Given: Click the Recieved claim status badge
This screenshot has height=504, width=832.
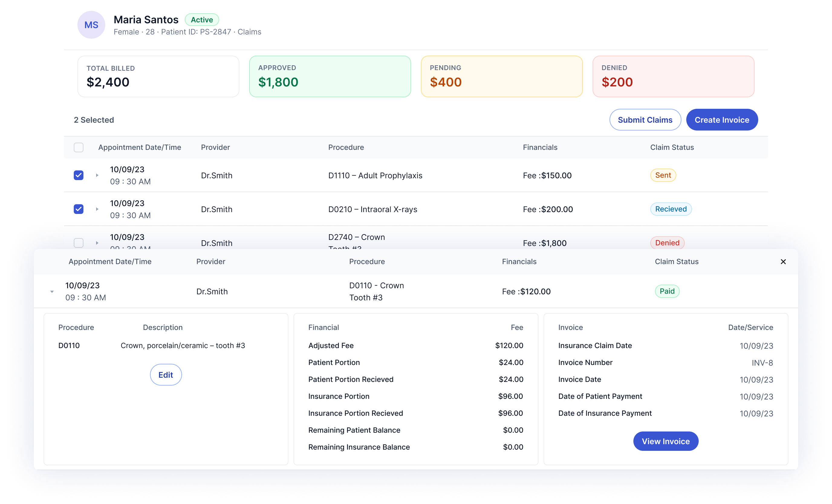Looking at the screenshot, I should tap(671, 209).
